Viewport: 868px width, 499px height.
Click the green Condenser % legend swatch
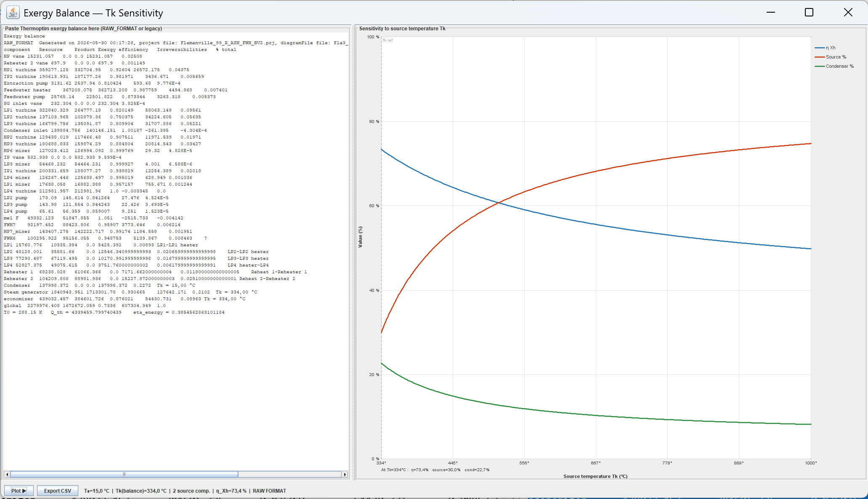click(819, 66)
